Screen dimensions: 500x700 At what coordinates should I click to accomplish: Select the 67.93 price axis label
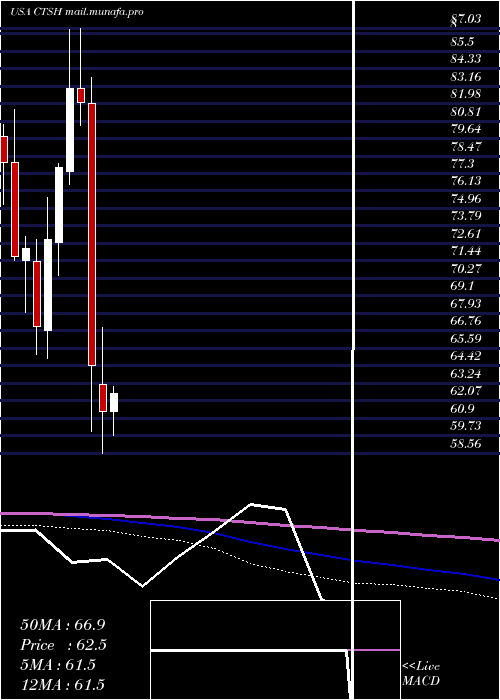pos(466,303)
